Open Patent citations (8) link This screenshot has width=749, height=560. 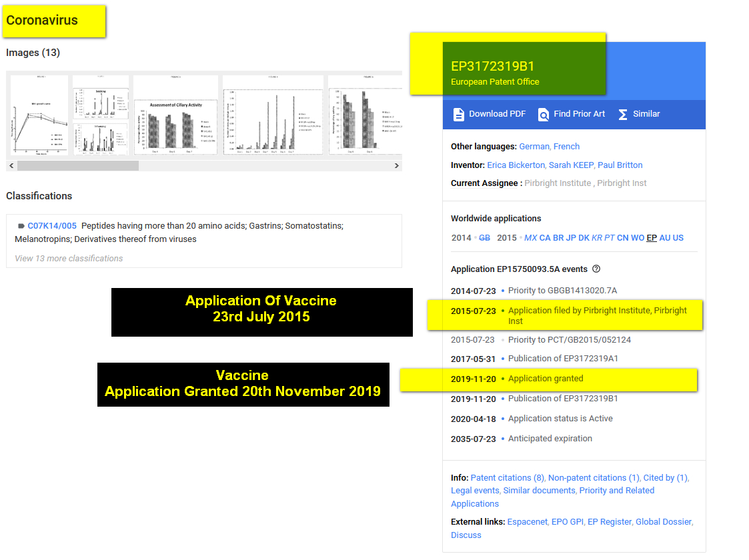[x=508, y=478]
